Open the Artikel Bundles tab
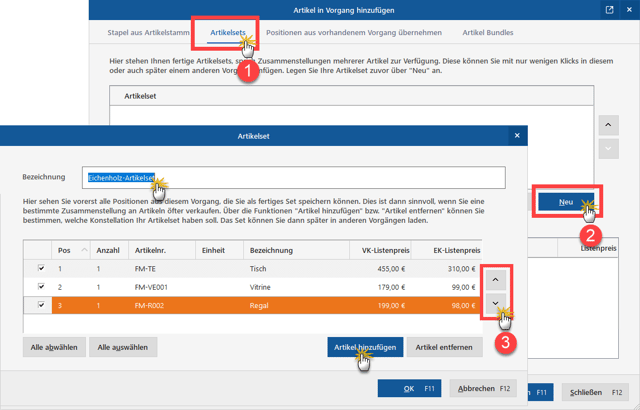 [486, 33]
